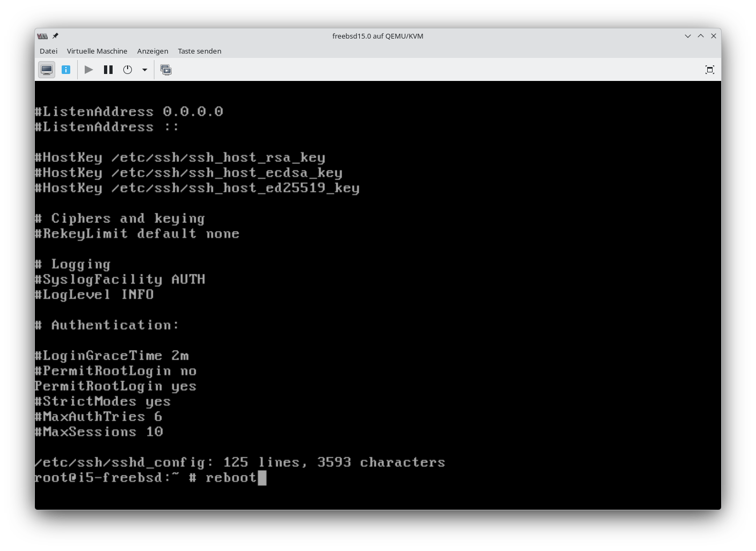Maximize the freebsd15.0 window
This screenshot has width=756, height=551.
[x=701, y=36]
